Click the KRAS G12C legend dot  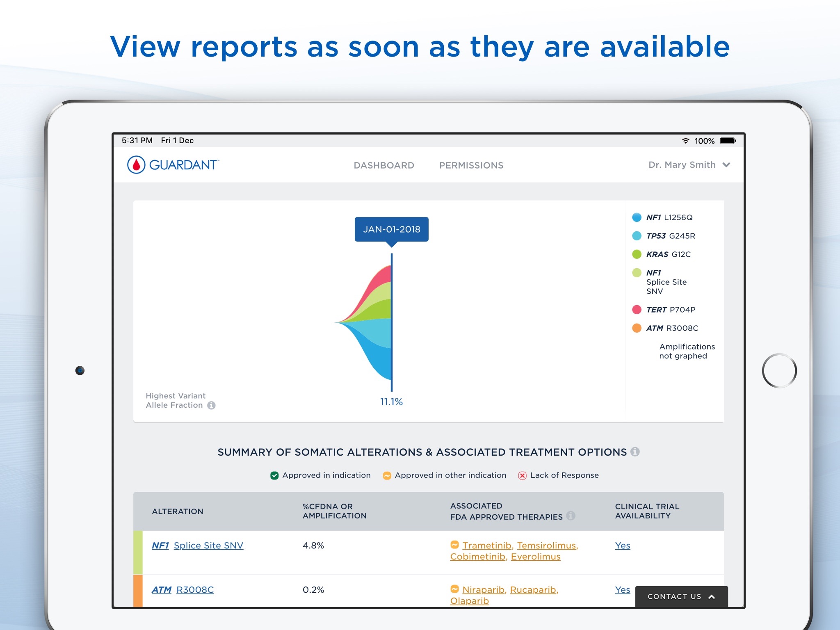[637, 254]
